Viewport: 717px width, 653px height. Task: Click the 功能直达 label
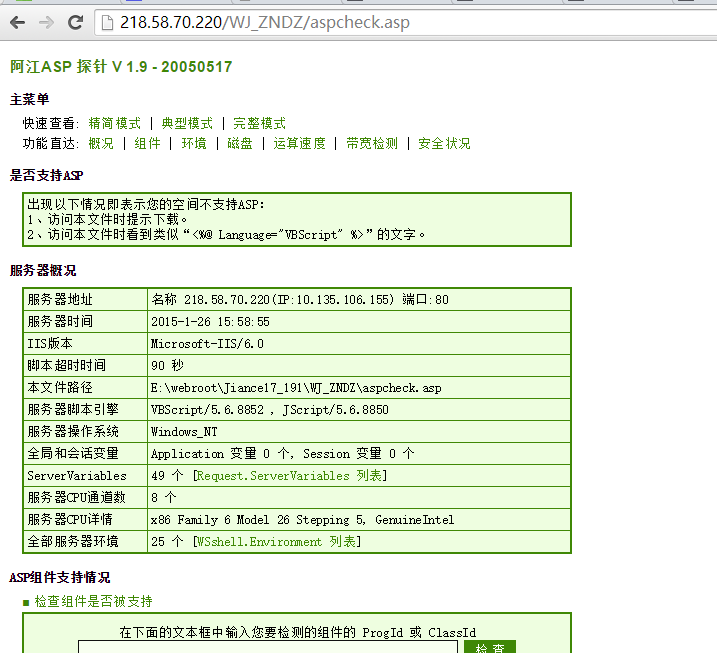pyautogui.click(x=51, y=144)
